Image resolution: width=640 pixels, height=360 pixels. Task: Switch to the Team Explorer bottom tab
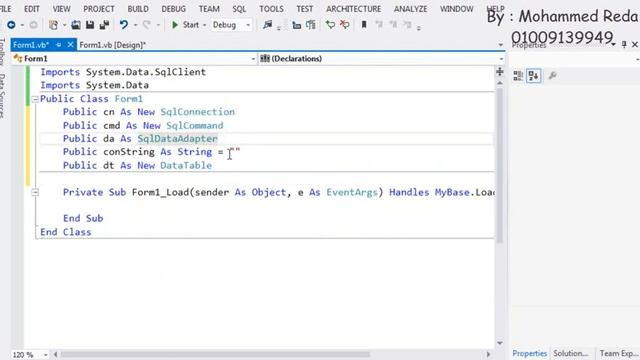click(x=619, y=353)
